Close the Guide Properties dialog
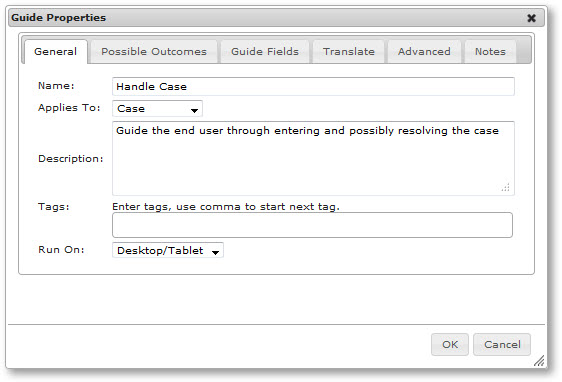 tap(532, 18)
